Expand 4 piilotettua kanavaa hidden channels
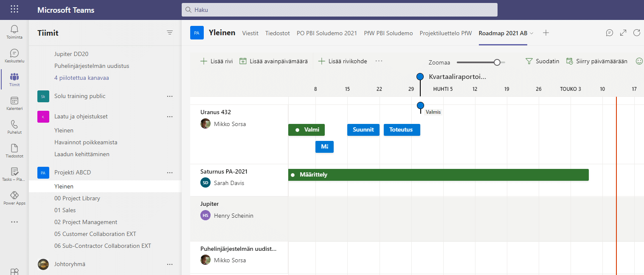 [x=82, y=78]
